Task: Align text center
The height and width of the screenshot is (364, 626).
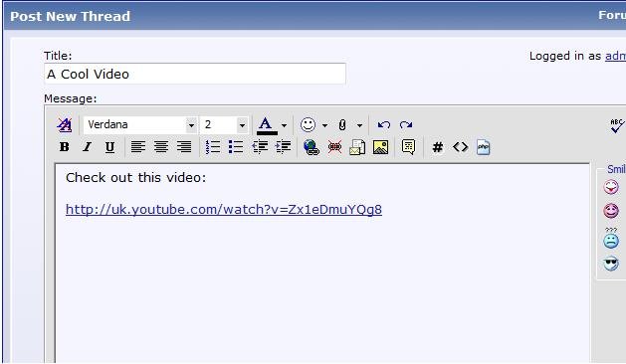Action: [x=161, y=147]
